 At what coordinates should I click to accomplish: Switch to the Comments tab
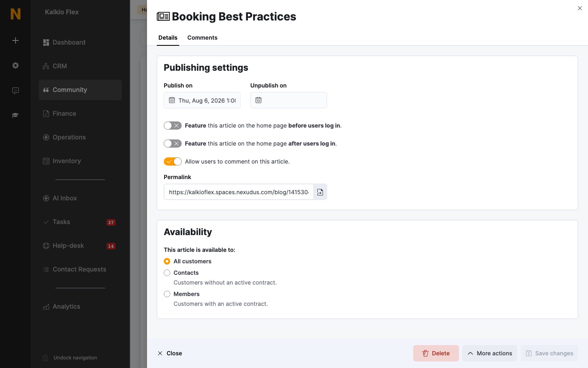202,38
